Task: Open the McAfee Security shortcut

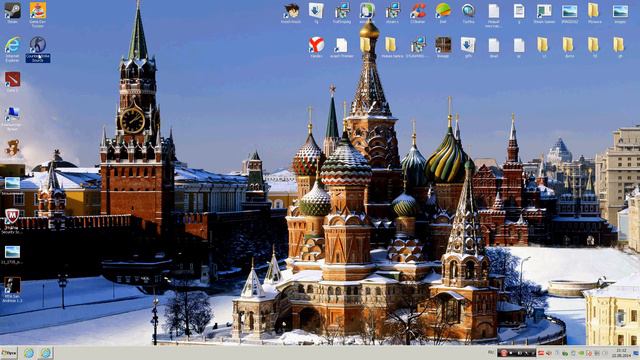Action: 12,220
